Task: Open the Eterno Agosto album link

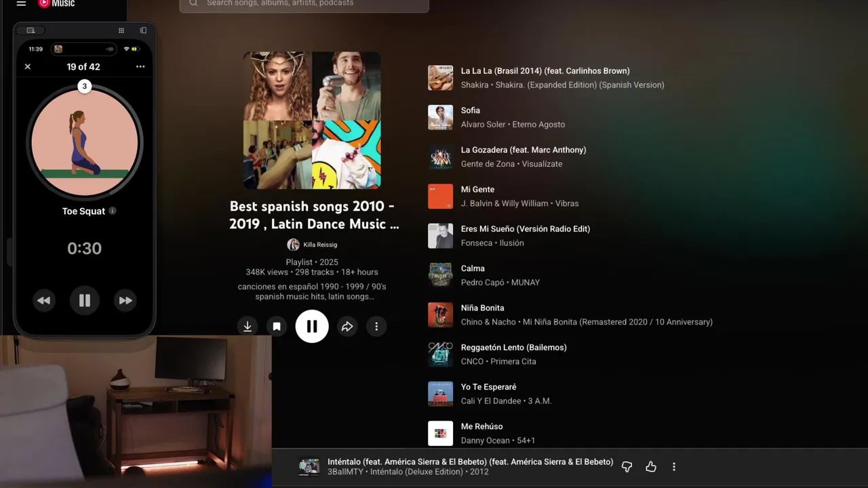Action: tap(538, 125)
